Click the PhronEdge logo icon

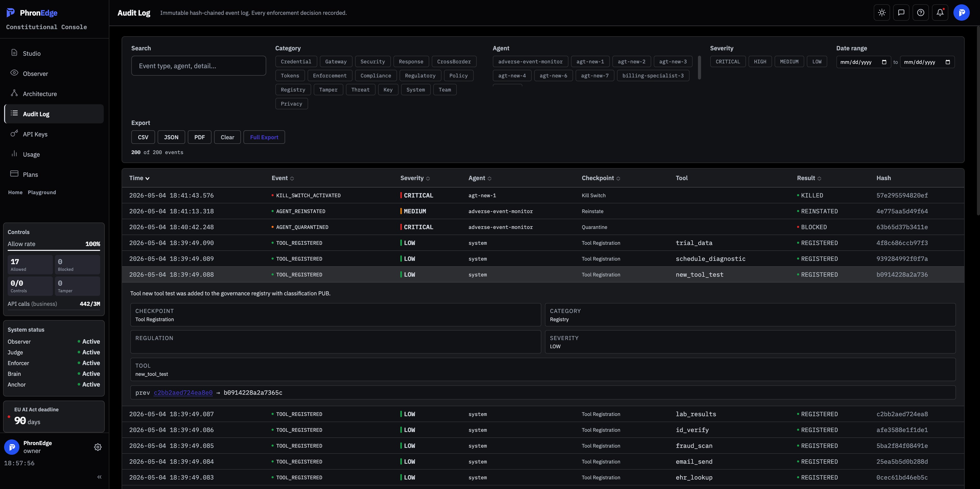tap(11, 13)
